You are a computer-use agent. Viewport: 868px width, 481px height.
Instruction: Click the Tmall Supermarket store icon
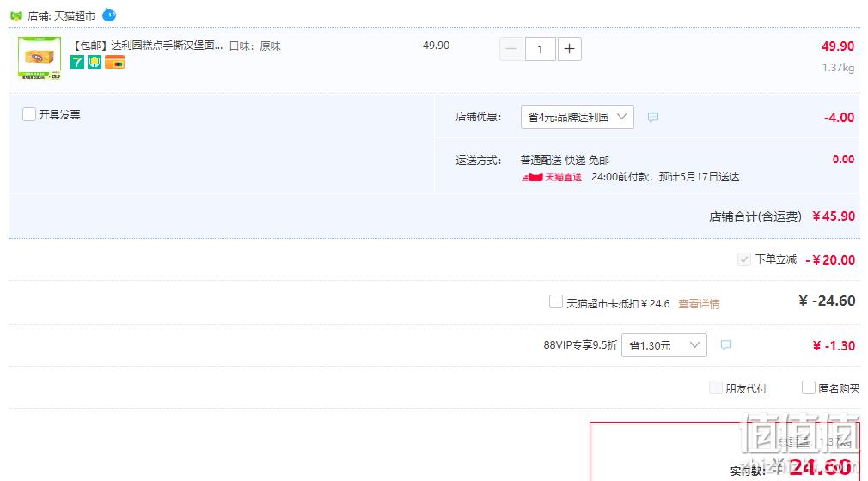click(x=16, y=16)
